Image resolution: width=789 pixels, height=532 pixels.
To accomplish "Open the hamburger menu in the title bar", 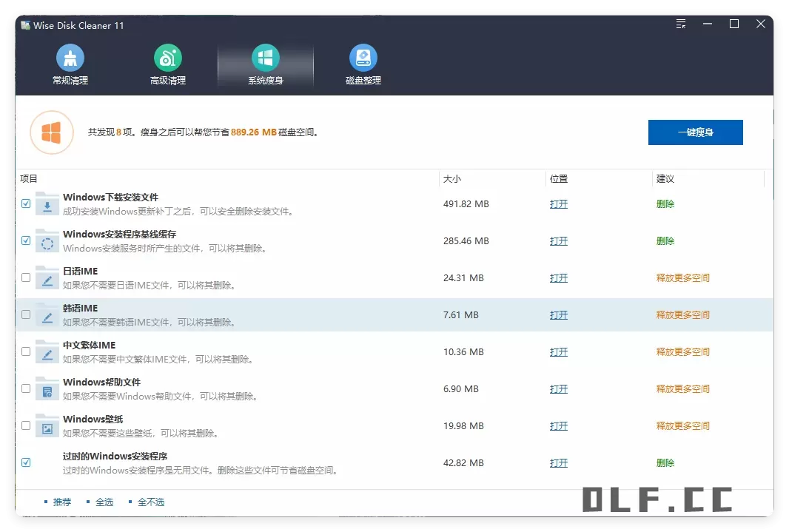I will [x=680, y=23].
